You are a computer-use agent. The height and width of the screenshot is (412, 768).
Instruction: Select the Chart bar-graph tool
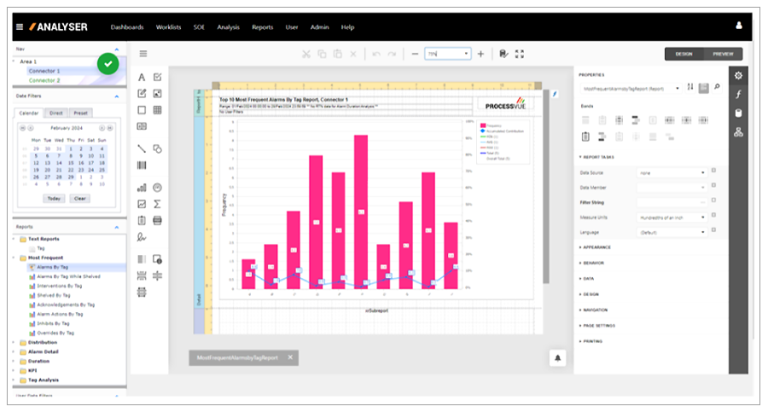142,188
